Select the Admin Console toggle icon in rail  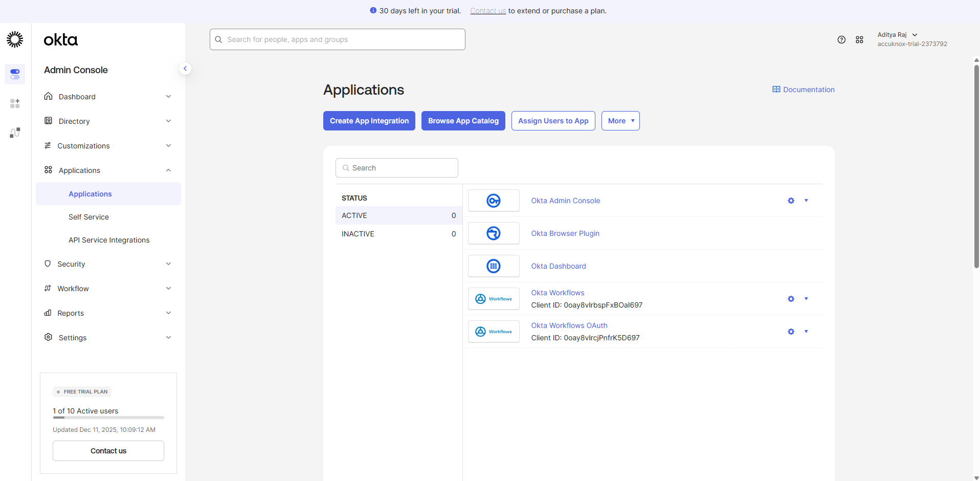tap(15, 74)
